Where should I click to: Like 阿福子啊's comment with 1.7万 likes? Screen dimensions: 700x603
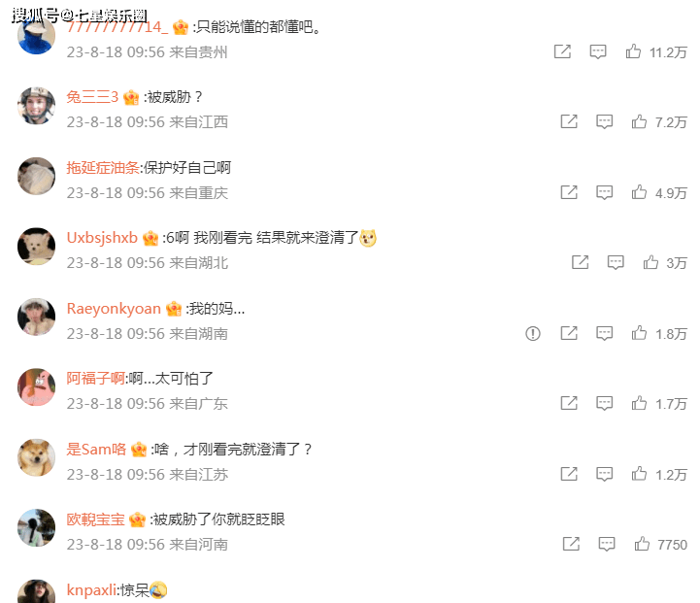pos(639,404)
